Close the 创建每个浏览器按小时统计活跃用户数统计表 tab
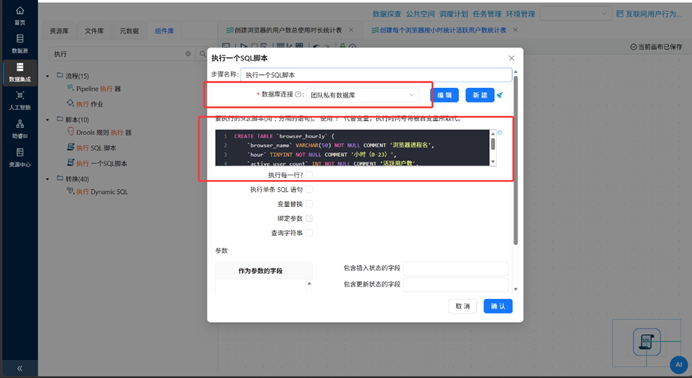Image resolution: width=692 pixels, height=378 pixels. click(x=515, y=30)
